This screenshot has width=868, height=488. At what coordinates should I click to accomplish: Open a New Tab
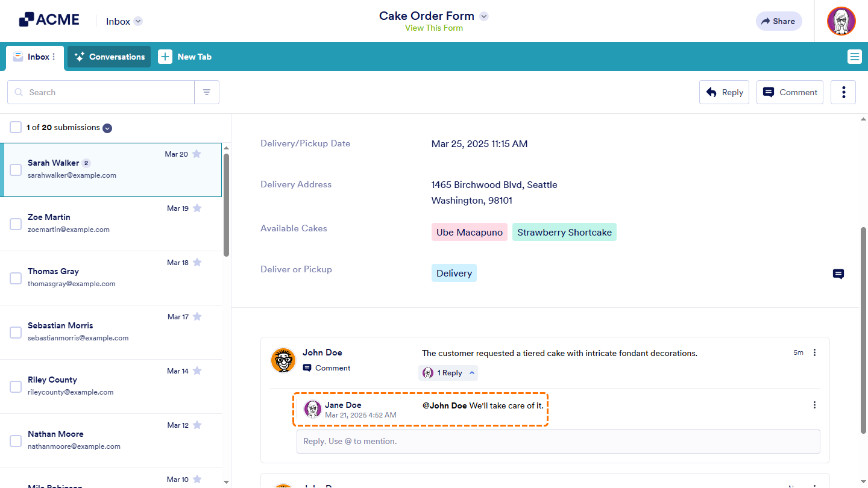[185, 56]
